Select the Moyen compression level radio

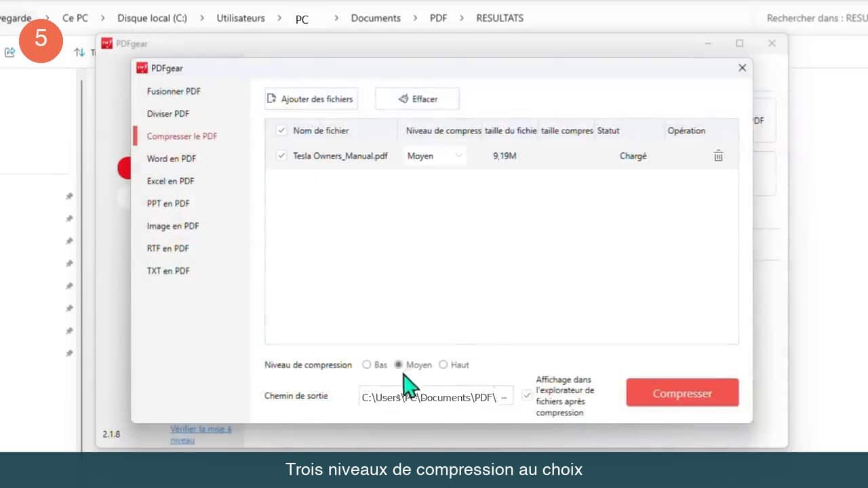399,365
